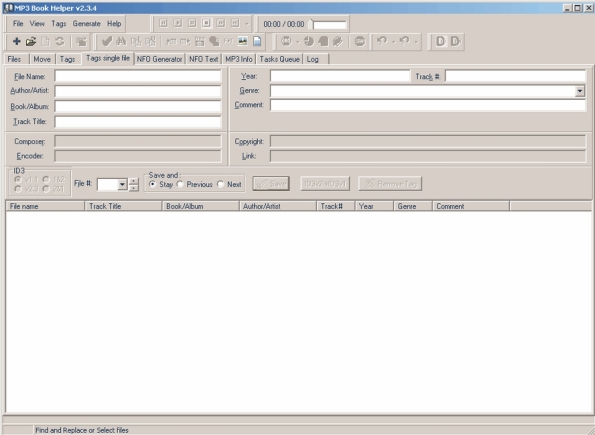Viewport: 595px width, 435px height.
Task: Open Find and Replace binoculars icon
Action: [121, 41]
